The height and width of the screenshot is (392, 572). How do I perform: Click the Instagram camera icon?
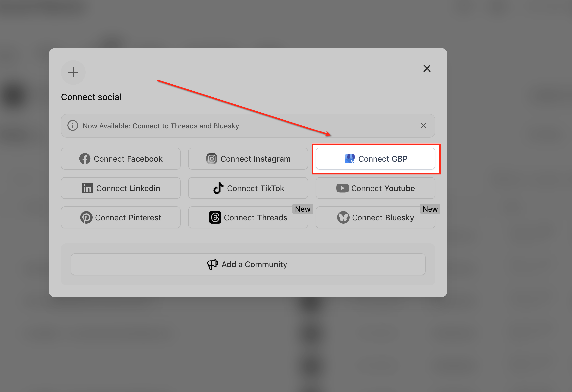coord(212,159)
